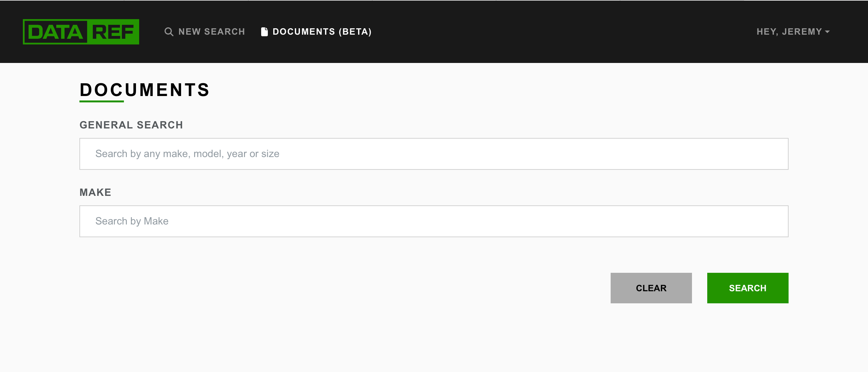The image size is (868, 372).
Task: Click the CLEAR button to reset filters
Action: (651, 288)
